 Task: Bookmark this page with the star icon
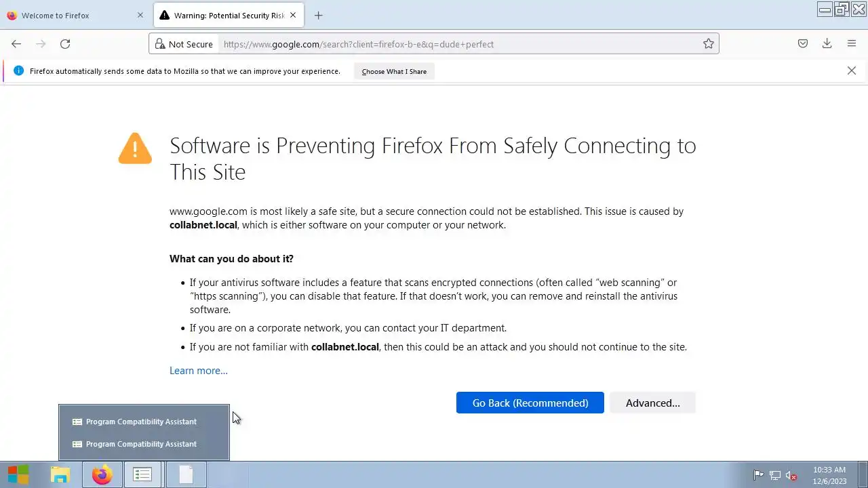click(x=709, y=44)
